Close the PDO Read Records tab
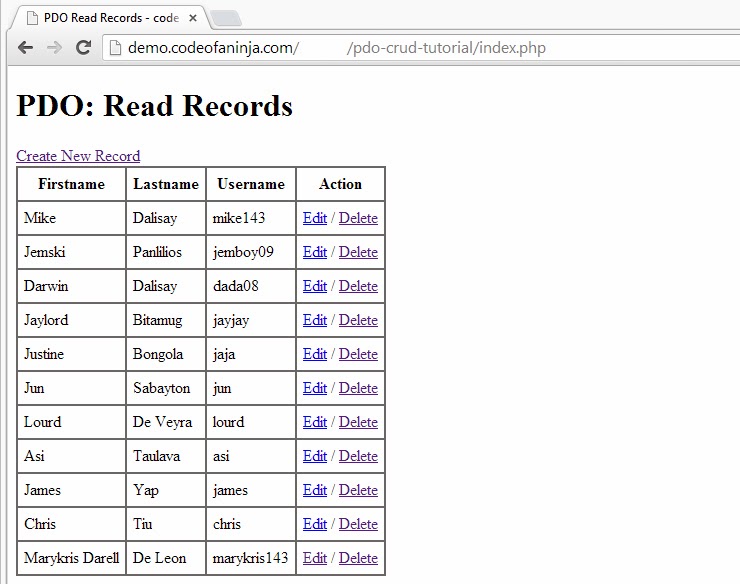Image resolution: width=740 pixels, height=584 pixels. click(x=193, y=18)
